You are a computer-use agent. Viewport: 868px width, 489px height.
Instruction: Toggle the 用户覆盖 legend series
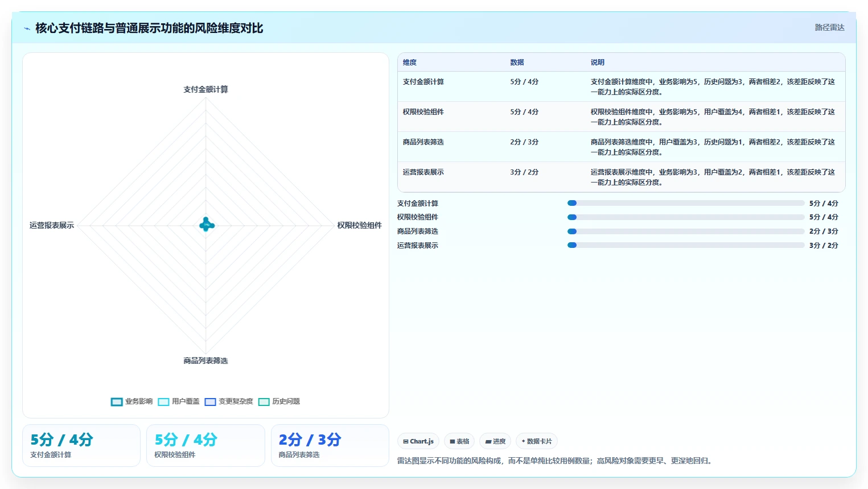[x=179, y=401]
